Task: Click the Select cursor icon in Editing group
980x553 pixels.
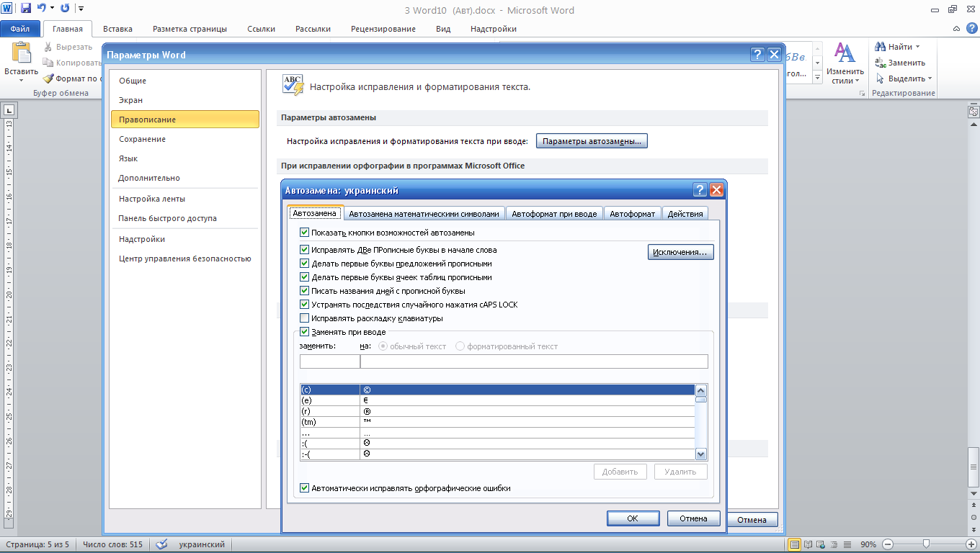Action: tap(880, 78)
